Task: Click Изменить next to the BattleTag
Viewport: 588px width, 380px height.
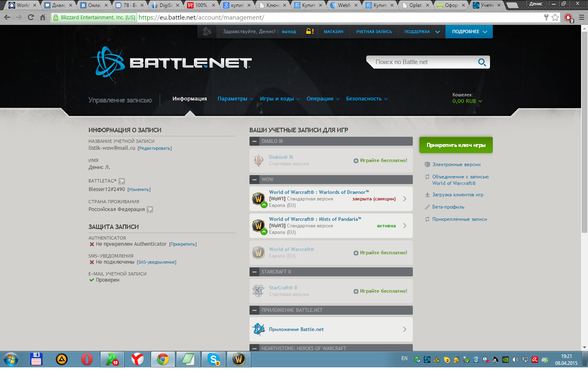Action: (139, 189)
